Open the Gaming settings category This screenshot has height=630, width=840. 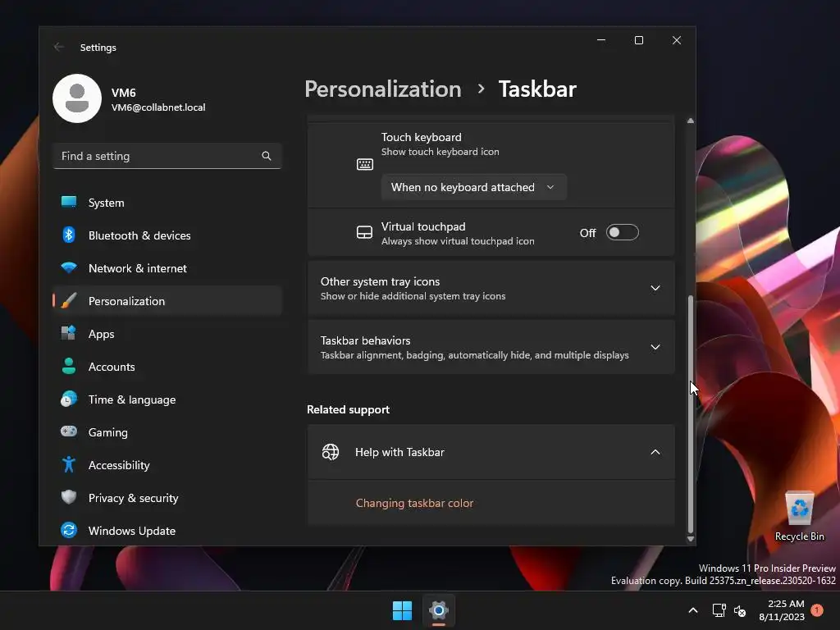pos(167,431)
